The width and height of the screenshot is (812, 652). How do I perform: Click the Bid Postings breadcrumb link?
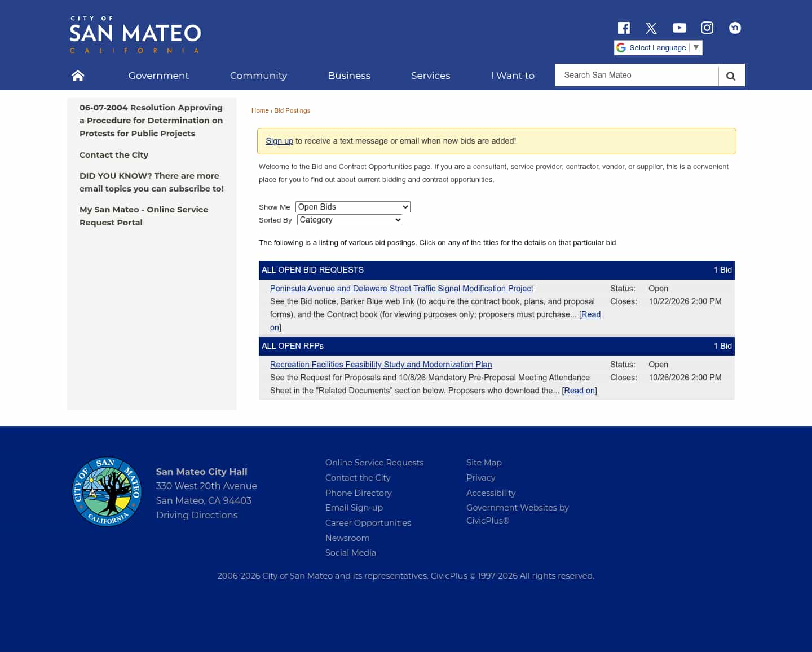(x=292, y=110)
